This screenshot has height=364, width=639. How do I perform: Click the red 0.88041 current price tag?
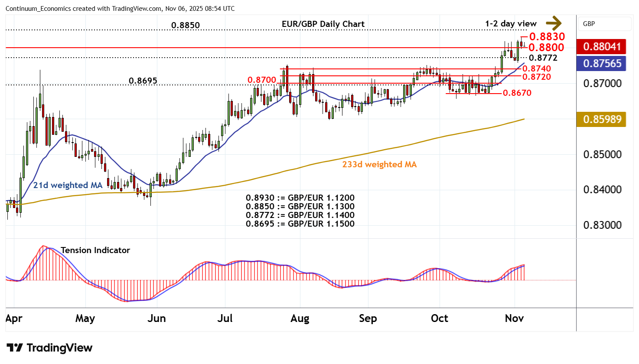tap(602, 46)
